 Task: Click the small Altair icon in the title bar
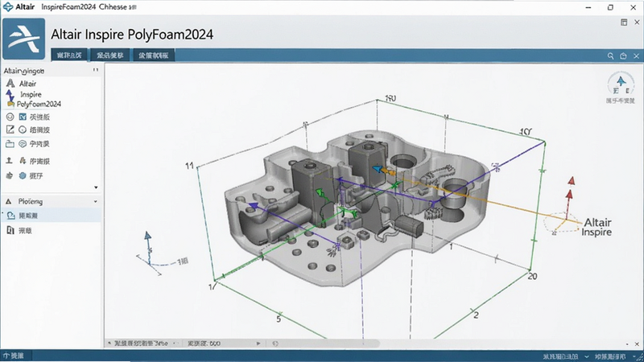(8, 7)
